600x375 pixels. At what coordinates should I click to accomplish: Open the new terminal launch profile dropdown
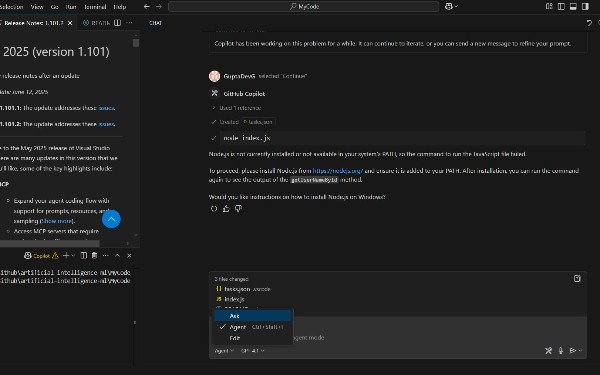pyautogui.click(x=73, y=255)
